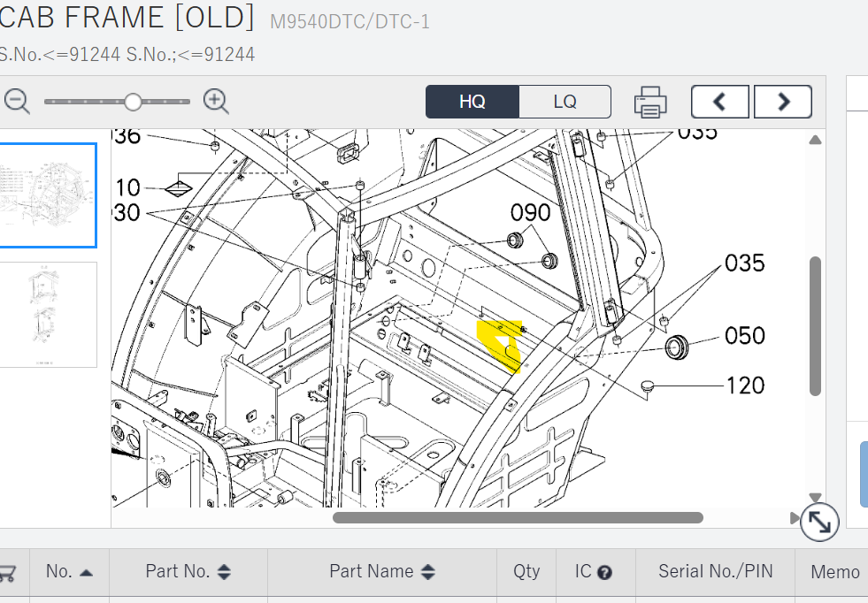The width and height of the screenshot is (868, 603).
Task: Click the IC help question mark icon
Action: (x=605, y=572)
